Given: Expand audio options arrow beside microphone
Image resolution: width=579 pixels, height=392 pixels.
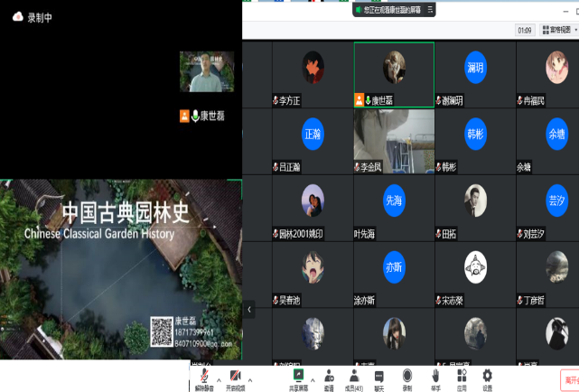Looking at the screenshot, I should (219, 379).
